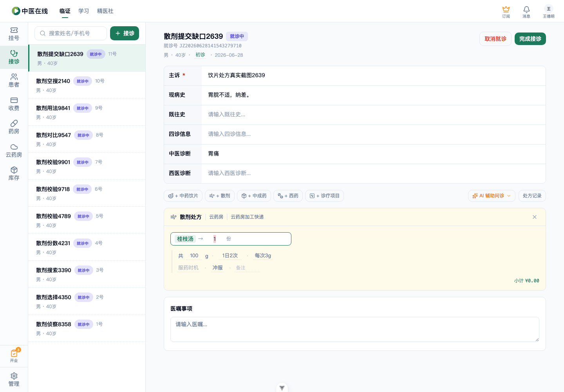Select patient 散剂校验9901
This screenshot has height=392, width=564.
(x=87, y=166)
